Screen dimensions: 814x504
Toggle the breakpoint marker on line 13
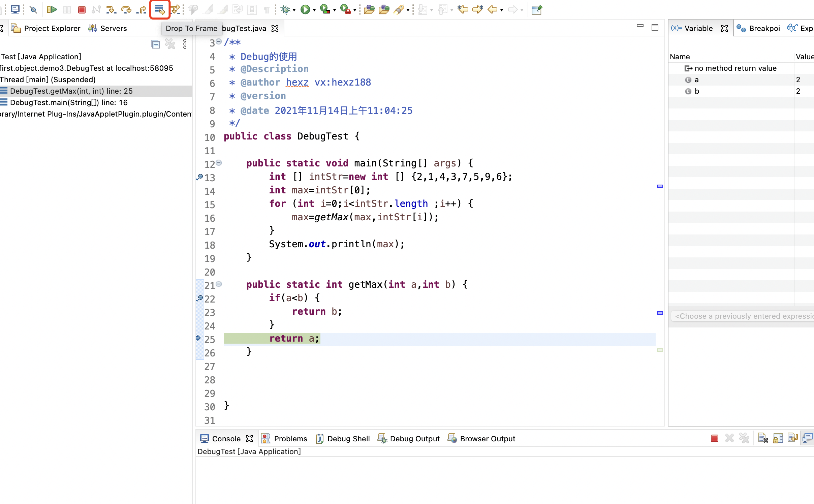199,177
